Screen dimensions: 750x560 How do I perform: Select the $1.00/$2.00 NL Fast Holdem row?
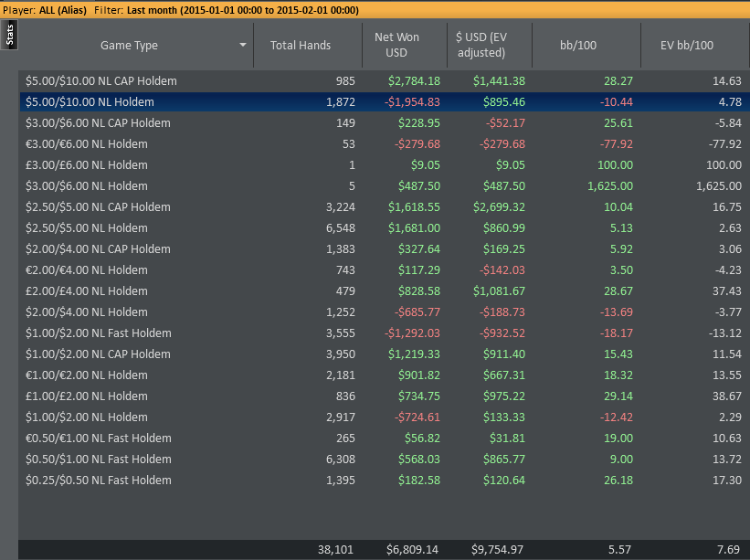coord(385,333)
